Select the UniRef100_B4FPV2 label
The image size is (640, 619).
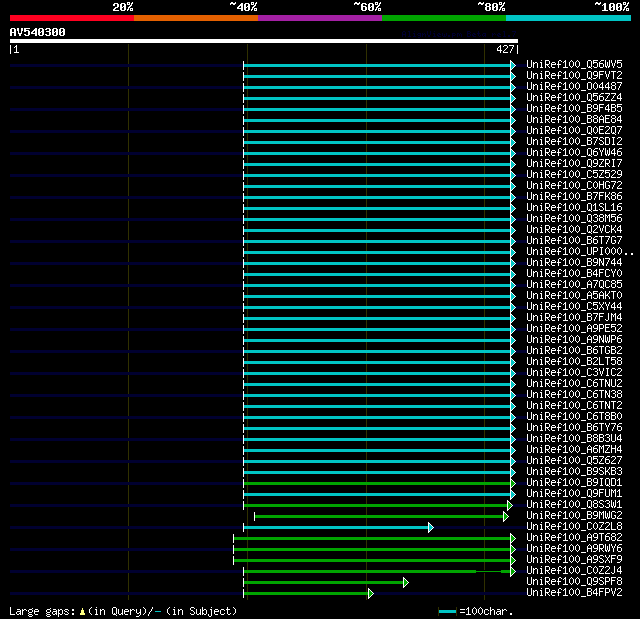tap(574, 592)
